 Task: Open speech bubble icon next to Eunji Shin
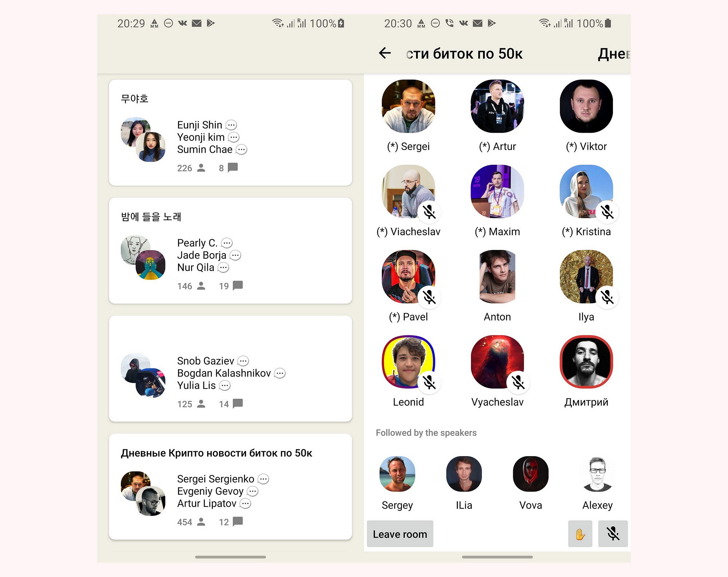tap(231, 125)
